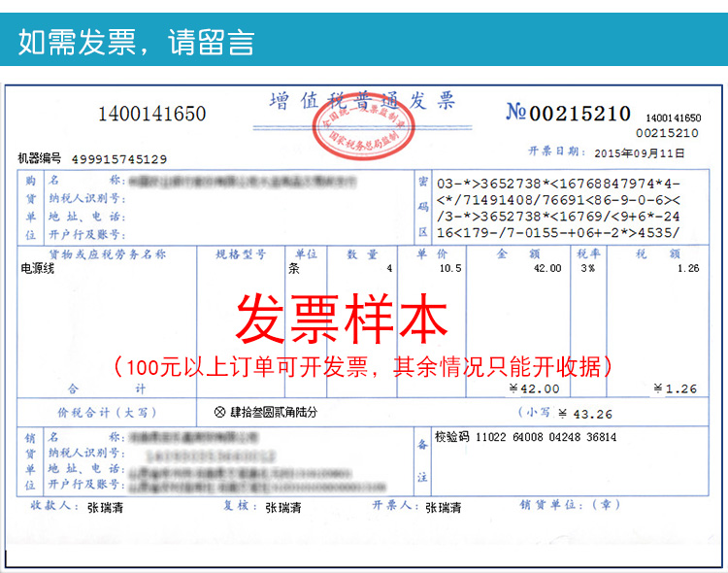
Task: Click the buyer's 纳税人识别号 label
Action: [87, 198]
